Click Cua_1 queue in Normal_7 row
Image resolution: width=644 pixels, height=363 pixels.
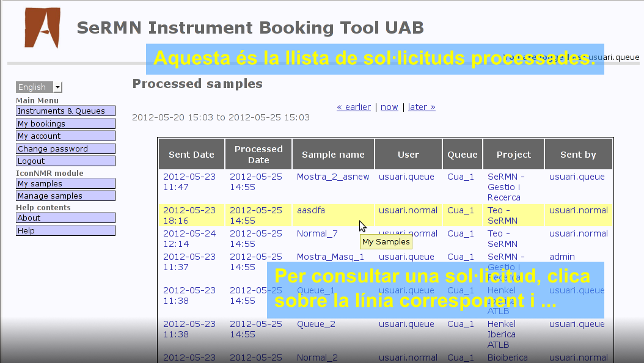point(461,234)
